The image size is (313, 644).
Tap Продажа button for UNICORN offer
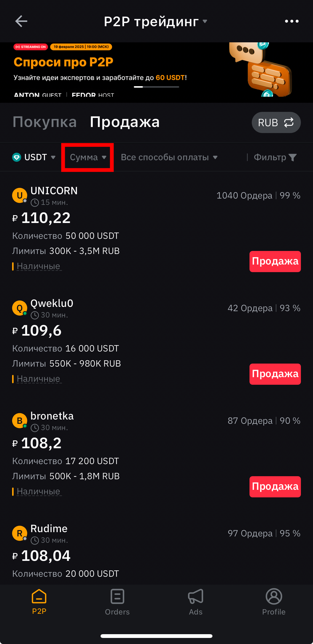(275, 262)
